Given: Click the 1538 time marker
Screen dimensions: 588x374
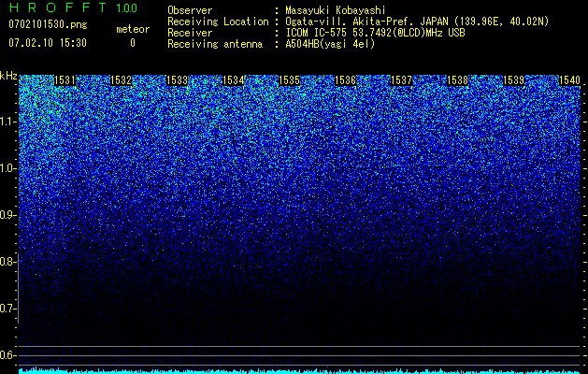Looking at the screenshot, I should coord(457,80).
